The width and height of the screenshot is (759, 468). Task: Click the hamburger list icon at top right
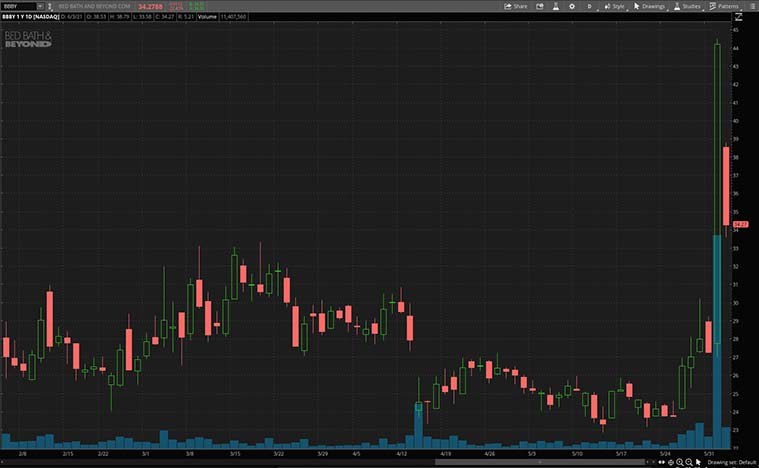click(750, 6)
